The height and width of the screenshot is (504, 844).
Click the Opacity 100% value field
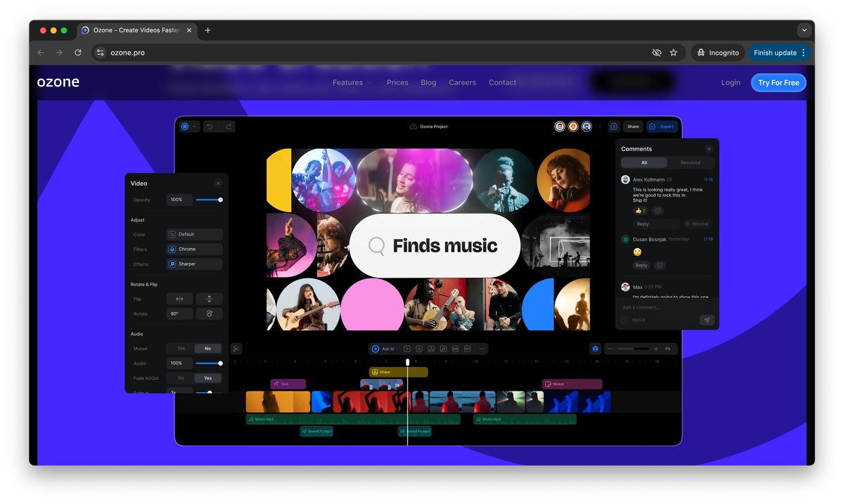tap(179, 200)
